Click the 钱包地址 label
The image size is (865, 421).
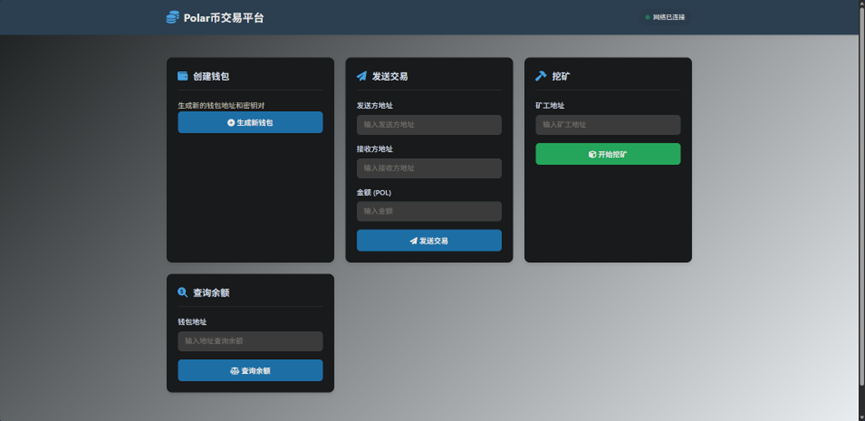(x=192, y=322)
